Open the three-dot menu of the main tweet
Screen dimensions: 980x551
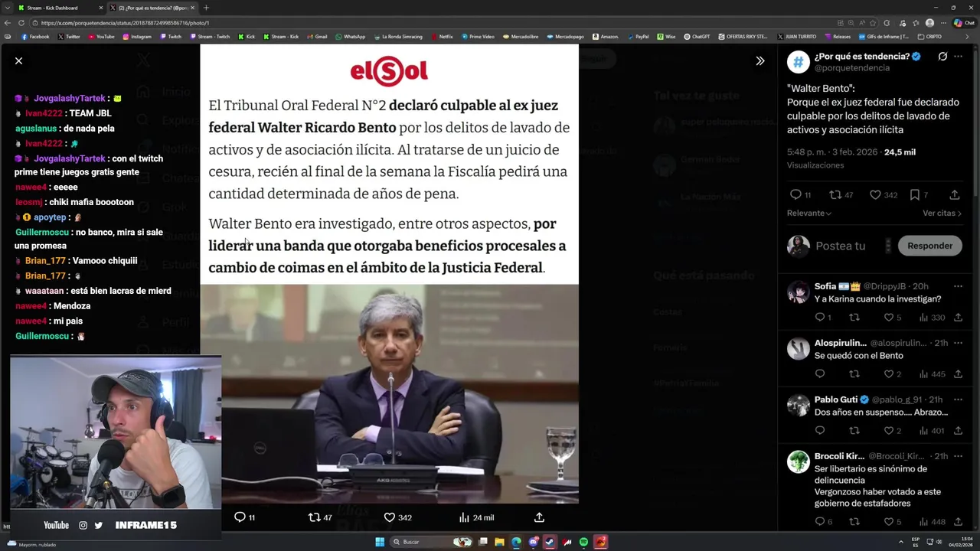958,57
